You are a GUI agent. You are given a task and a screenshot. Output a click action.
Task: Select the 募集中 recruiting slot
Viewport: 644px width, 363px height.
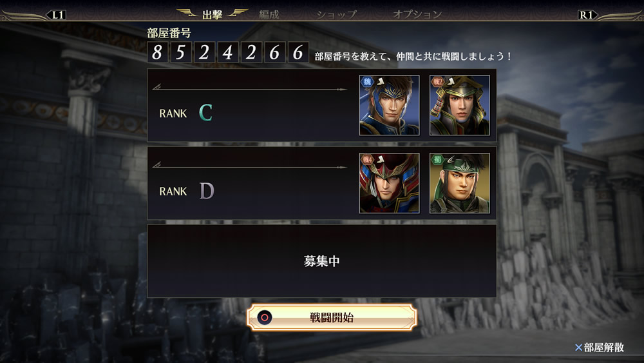[x=321, y=261]
